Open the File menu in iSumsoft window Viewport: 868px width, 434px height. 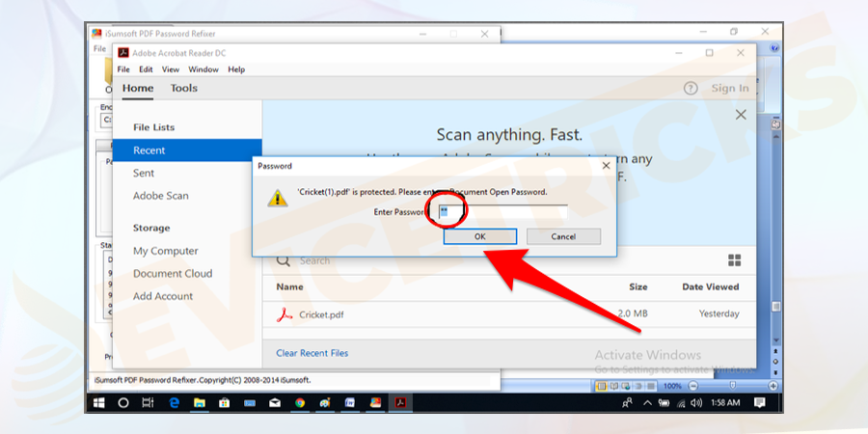tap(99, 49)
